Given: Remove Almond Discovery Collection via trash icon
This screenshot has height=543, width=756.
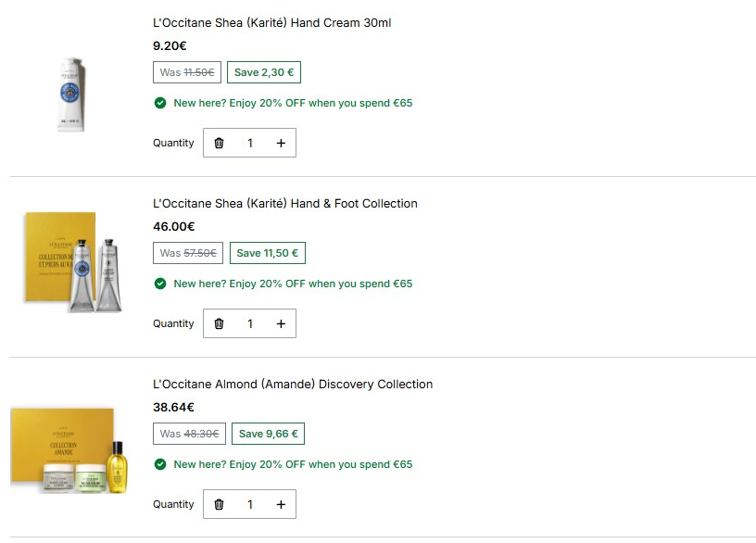Looking at the screenshot, I should (219, 504).
